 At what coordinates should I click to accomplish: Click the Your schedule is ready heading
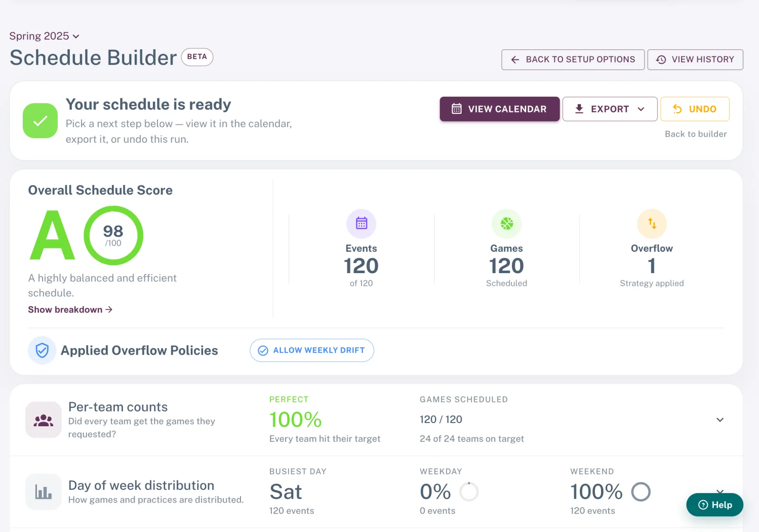pos(148,104)
